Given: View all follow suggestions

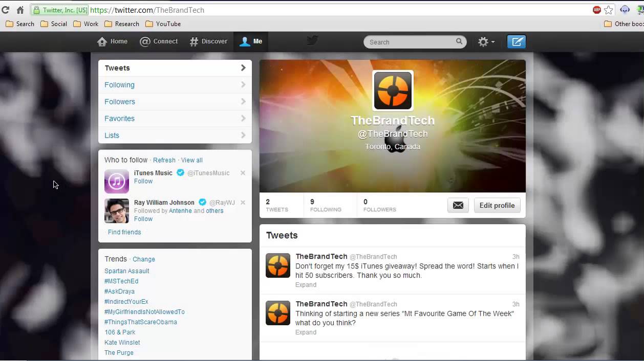Looking at the screenshot, I should [192, 160].
